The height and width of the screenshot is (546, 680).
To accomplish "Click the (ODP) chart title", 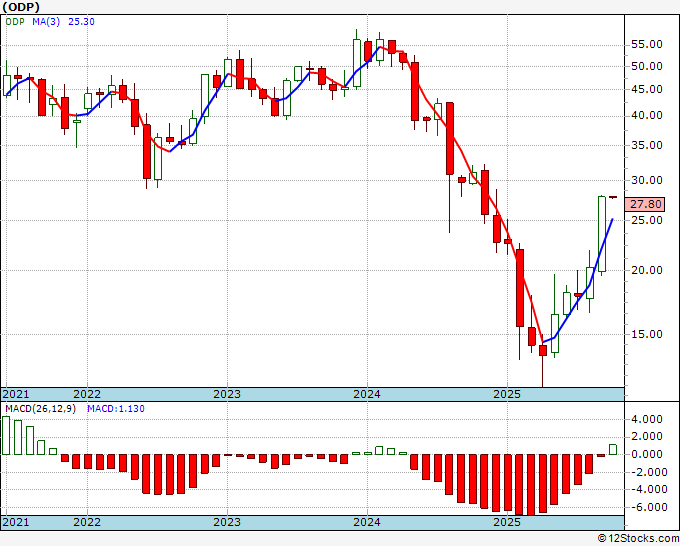I will 21,7.
